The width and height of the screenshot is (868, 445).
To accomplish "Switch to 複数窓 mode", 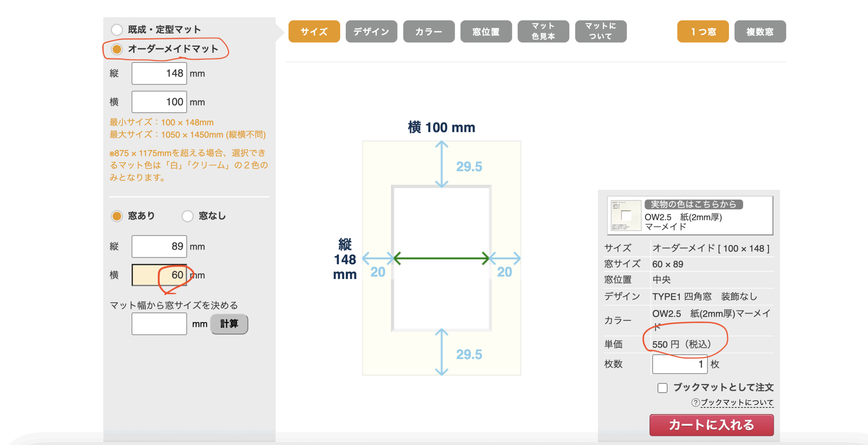I will (760, 32).
